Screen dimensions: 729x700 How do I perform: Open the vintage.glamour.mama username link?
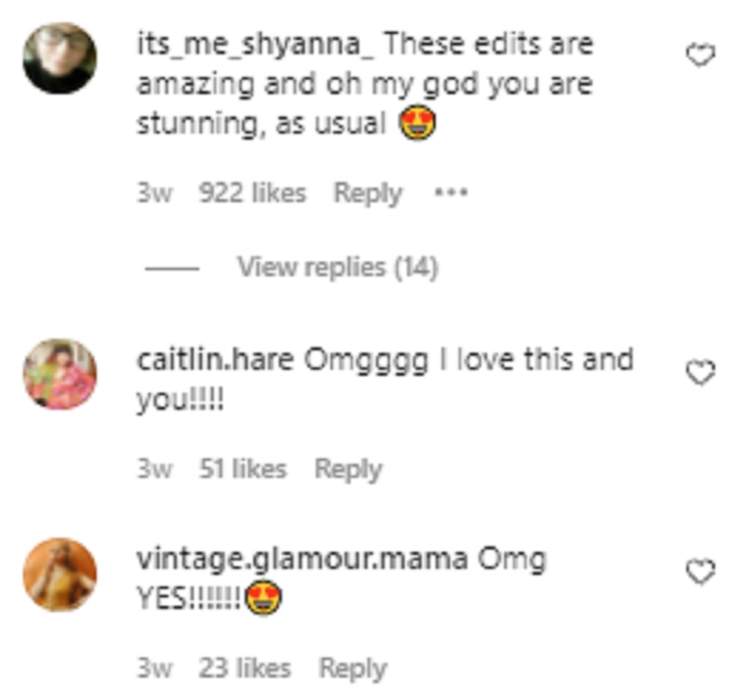[x=302, y=559]
